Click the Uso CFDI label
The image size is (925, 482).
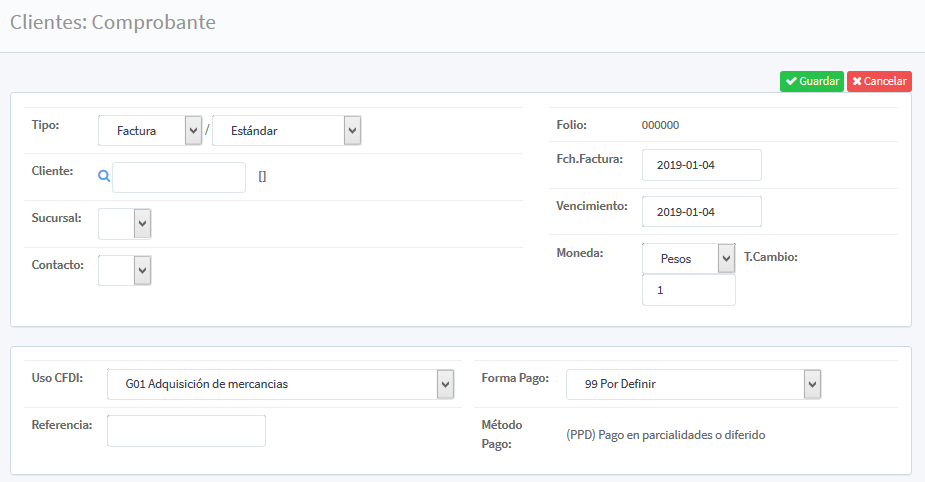point(57,378)
